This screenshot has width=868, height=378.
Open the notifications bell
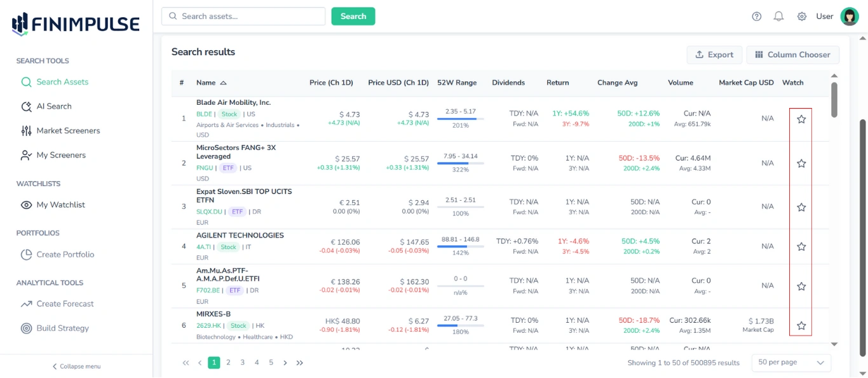coord(778,17)
